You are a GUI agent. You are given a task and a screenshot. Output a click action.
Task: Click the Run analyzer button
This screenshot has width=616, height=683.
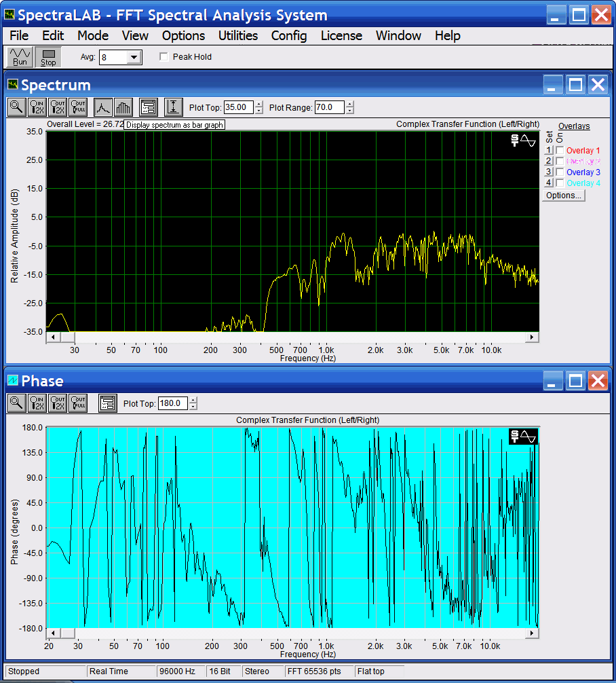[20, 57]
